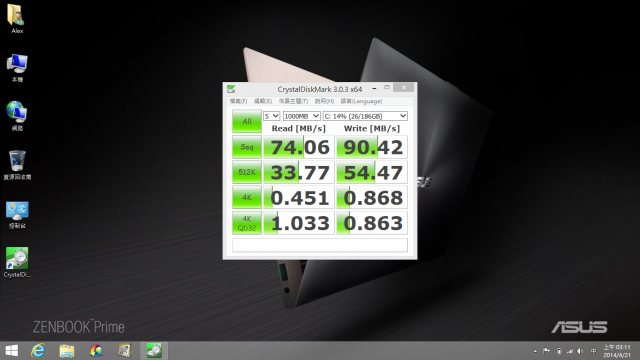640x360 pixels.
Task: Expand the C: 14% drive selection dropdown
Action: pyautogui.click(x=365, y=116)
